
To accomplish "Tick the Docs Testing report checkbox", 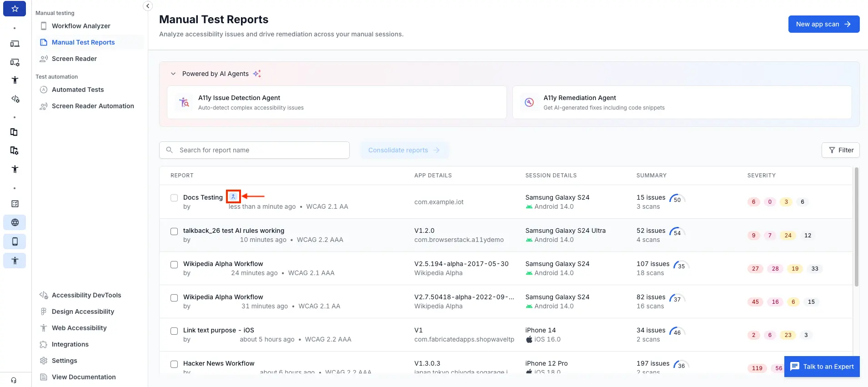I will [x=174, y=198].
